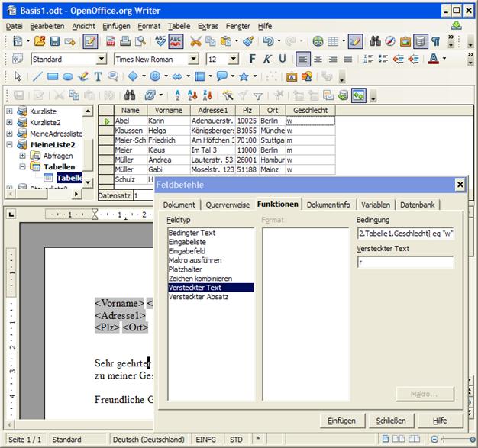The image size is (478, 448).
Task: Click the Find binoculars icon in database toolbar
Action: (130, 95)
